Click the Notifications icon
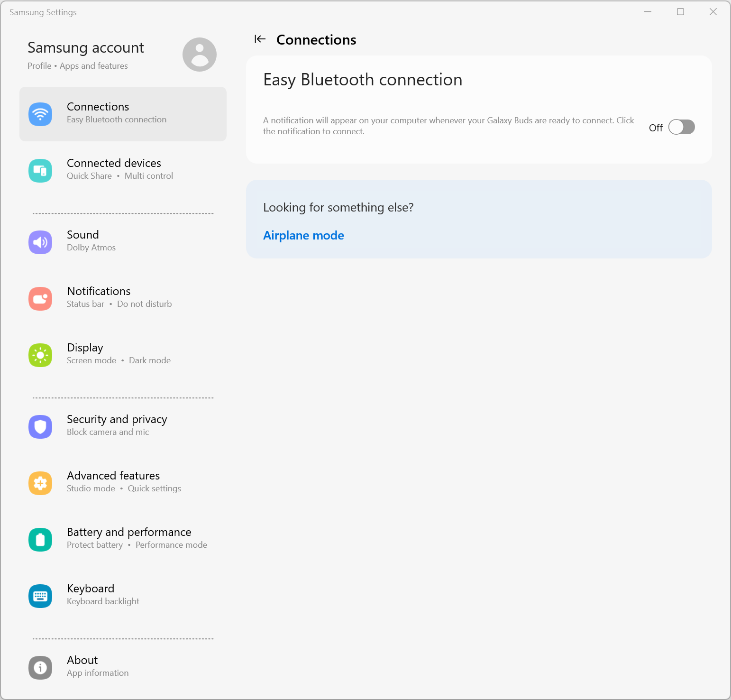 tap(40, 299)
